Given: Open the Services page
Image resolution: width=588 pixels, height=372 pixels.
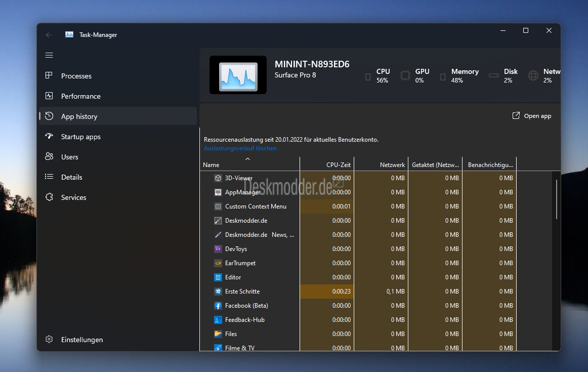Looking at the screenshot, I should 118,197.
